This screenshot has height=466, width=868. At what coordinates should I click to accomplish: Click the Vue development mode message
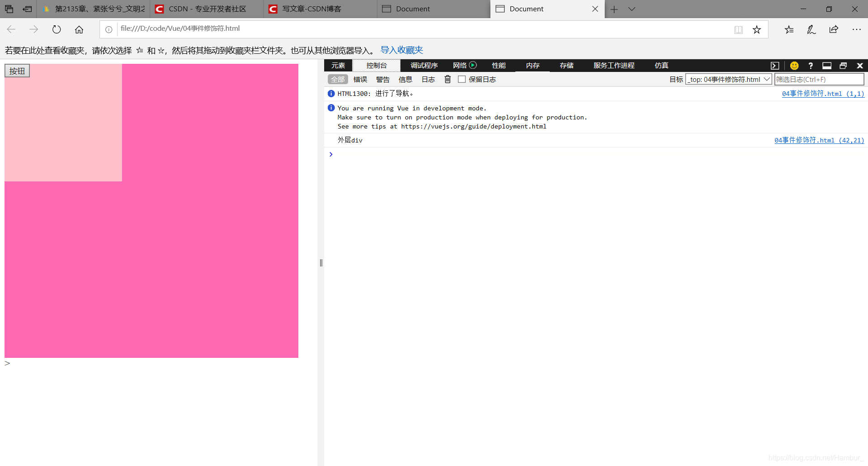596,117
